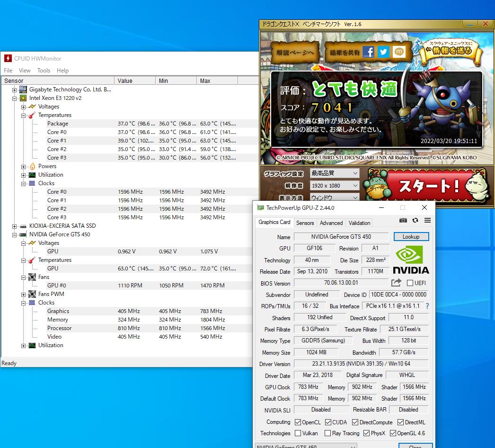Viewport: 495px width, 448px height.
Task: Toggle the OpenGL 4.6 checkbox
Action: pos(393,433)
